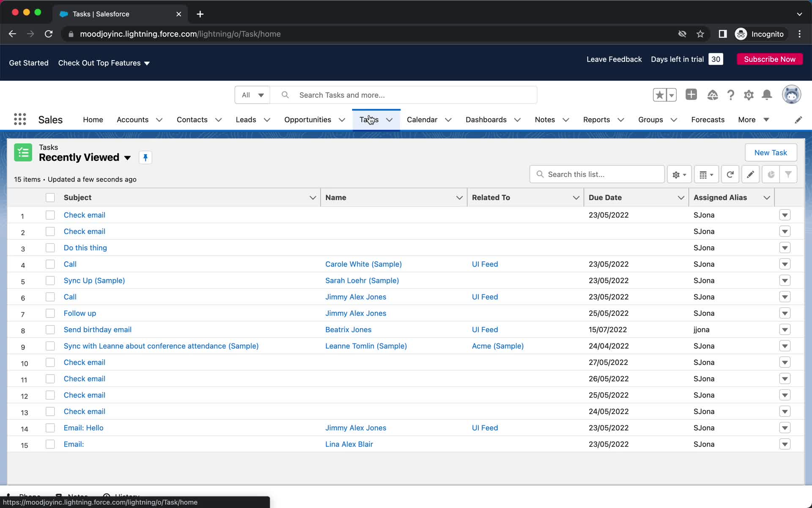Switch to the Home tab
The image size is (812, 508).
(x=93, y=120)
